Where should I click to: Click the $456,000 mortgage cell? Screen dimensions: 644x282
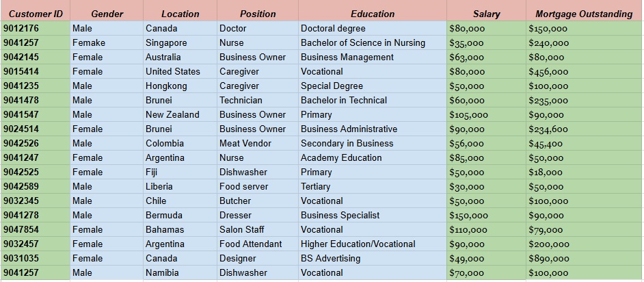[585, 72]
